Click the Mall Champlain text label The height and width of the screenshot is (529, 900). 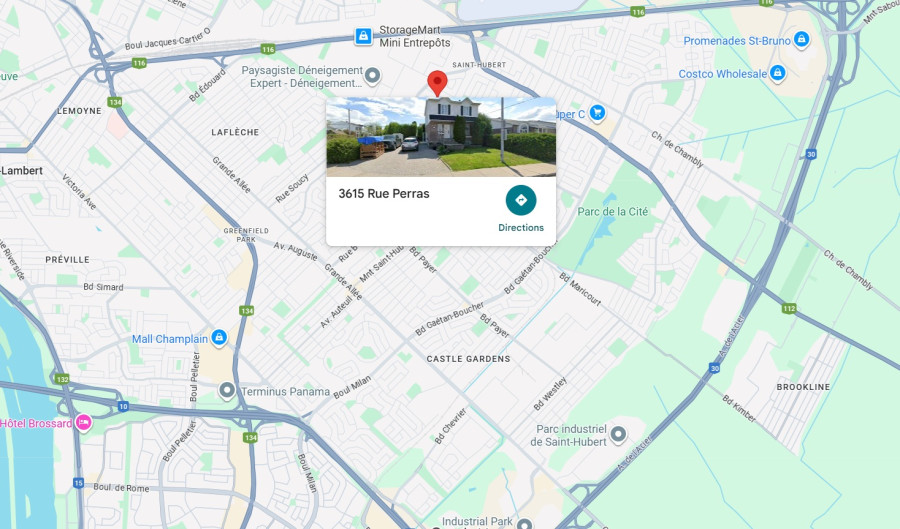point(170,339)
